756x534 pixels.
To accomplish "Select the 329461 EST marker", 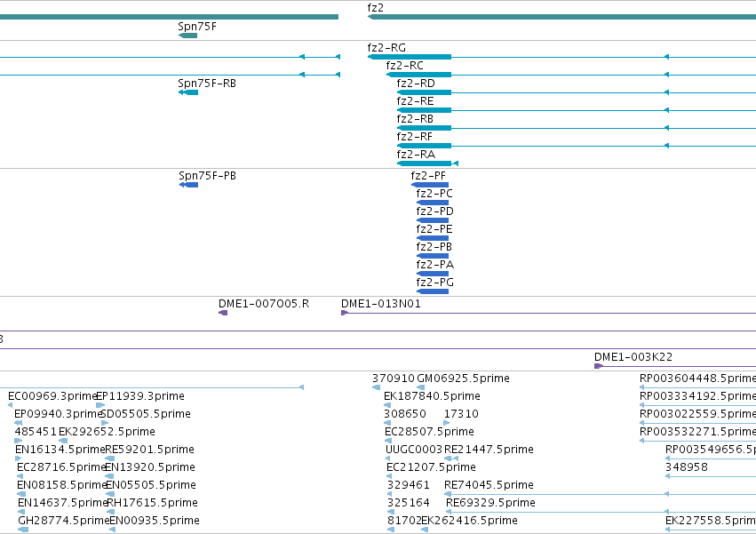I will pos(390,494).
